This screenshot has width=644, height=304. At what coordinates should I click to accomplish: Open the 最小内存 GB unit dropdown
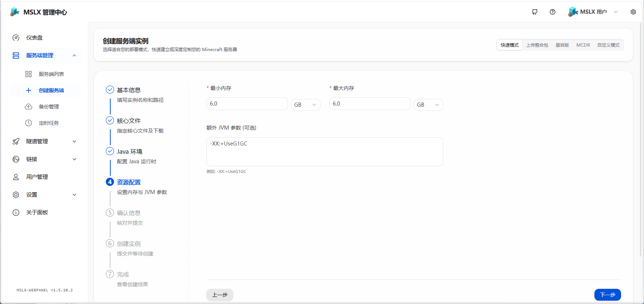306,105
